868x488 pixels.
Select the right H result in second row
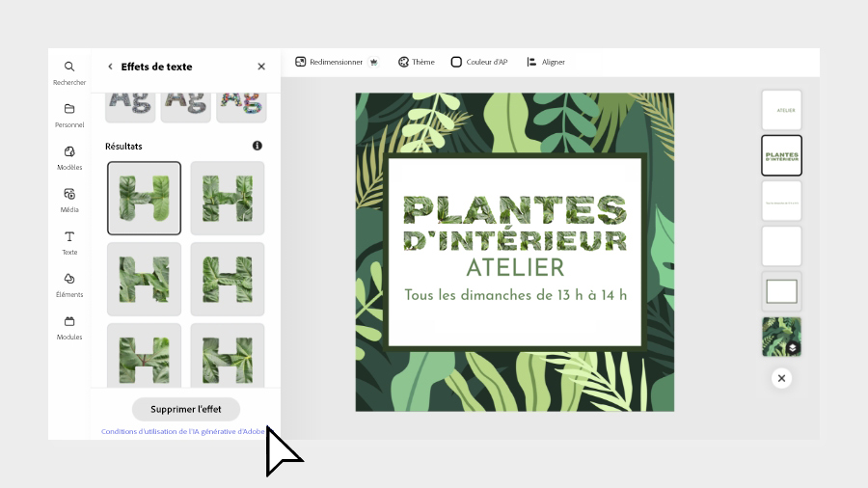point(228,279)
